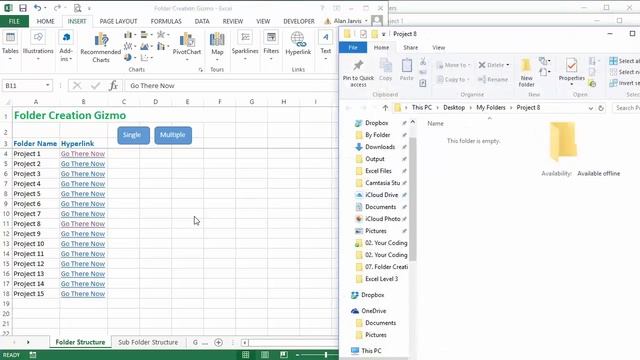Viewport: 640px width, 360px height.
Task: Click the Copy icon in Explorer ribbon
Action: (x=385, y=69)
